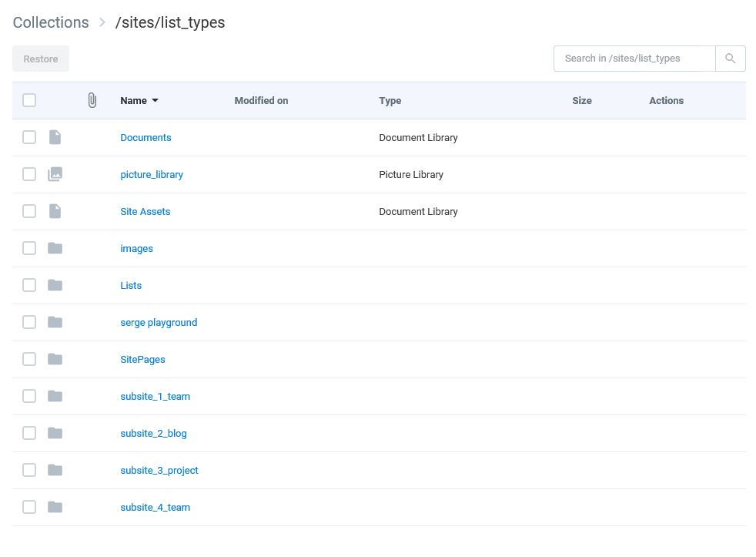The width and height of the screenshot is (756, 557).
Task: Click the picture icon beside picture_library
Action: click(55, 174)
